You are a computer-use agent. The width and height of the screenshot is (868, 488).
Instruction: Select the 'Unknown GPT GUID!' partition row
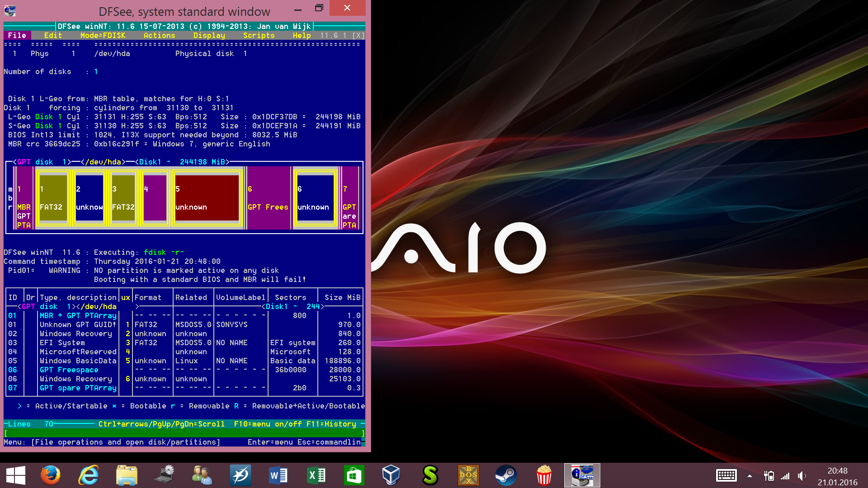point(184,324)
